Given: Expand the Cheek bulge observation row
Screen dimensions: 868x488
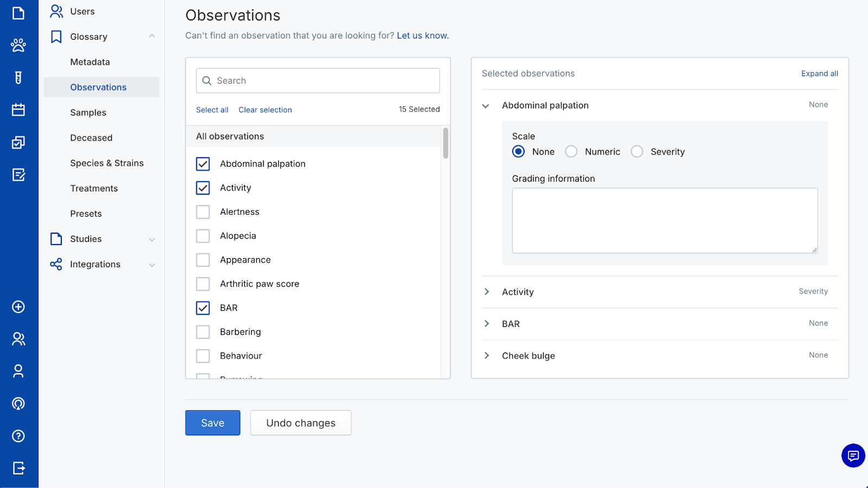Looking at the screenshot, I should coord(487,356).
